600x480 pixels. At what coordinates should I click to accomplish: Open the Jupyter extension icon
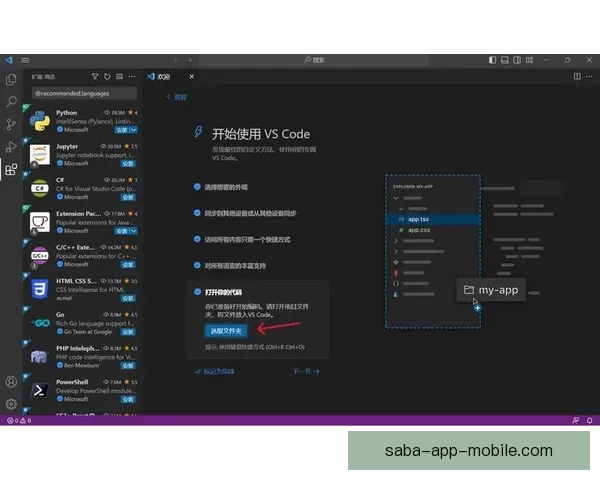(x=40, y=155)
